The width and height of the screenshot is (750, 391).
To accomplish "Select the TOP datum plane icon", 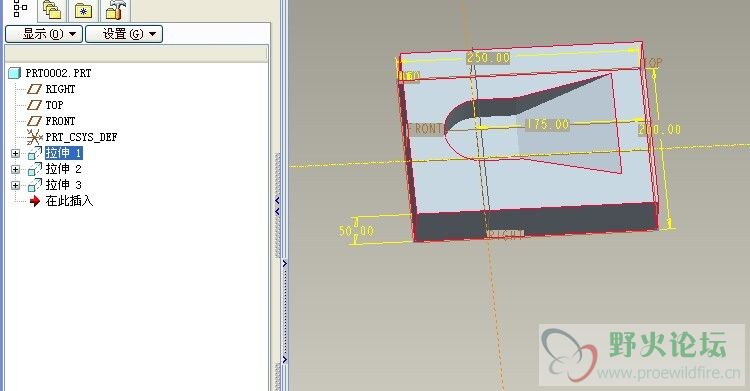I will point(34,105).
